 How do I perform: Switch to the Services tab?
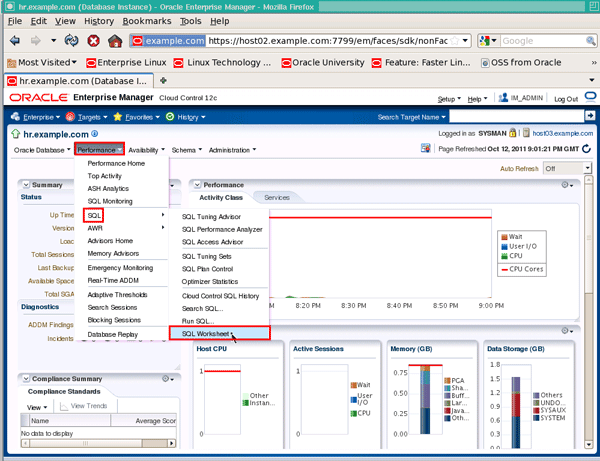click(276, 198)
